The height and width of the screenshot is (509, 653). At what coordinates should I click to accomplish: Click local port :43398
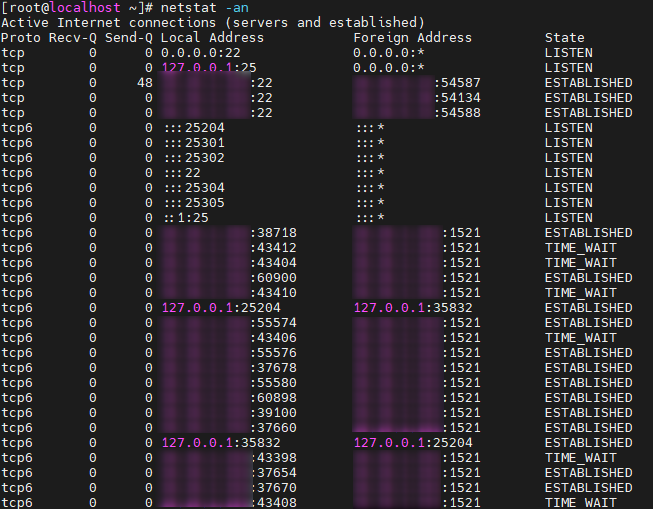[x=274, y=458]
